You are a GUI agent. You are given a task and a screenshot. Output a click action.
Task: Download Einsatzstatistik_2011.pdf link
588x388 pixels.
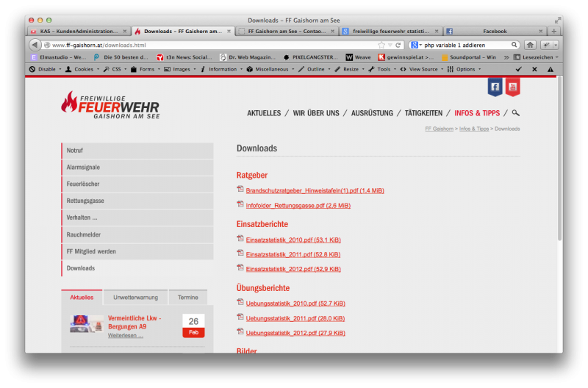pyautogui.click(x=293, y=254)
